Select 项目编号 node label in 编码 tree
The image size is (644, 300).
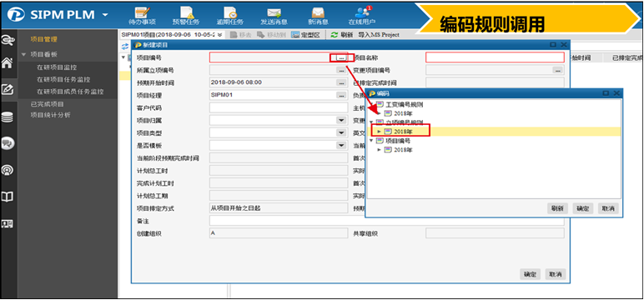(x=398, y=141)
